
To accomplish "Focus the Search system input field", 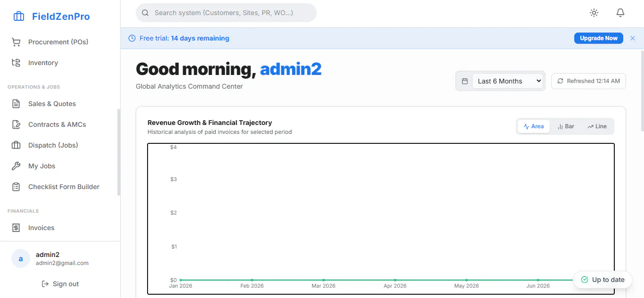I will 226,13.
